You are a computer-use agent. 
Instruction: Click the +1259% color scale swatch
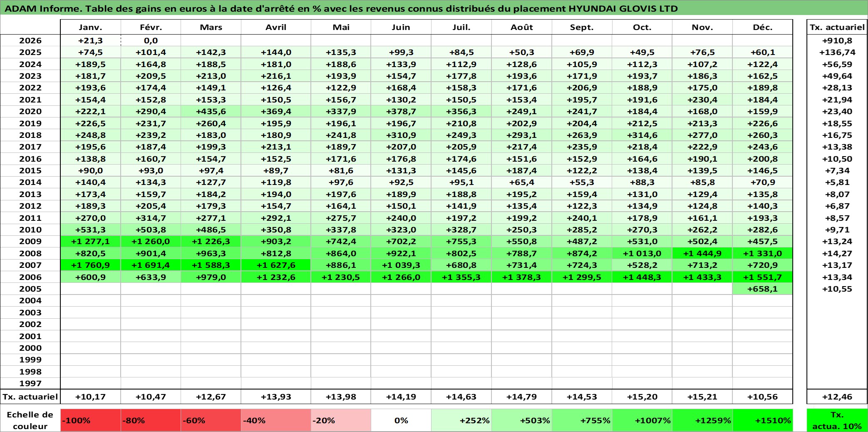pyautogui.click(x=702, y=420)
